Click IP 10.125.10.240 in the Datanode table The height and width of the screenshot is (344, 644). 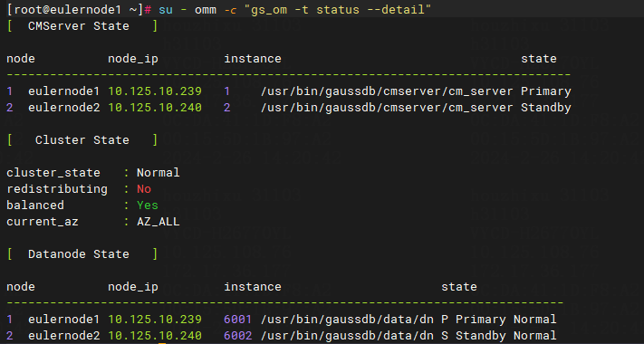point(155,336)
